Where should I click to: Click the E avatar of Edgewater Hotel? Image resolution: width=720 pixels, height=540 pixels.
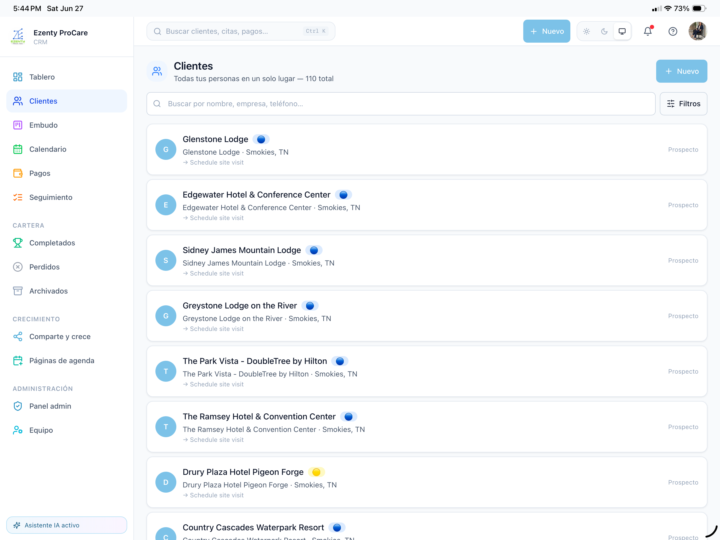(x=166, y=205)
